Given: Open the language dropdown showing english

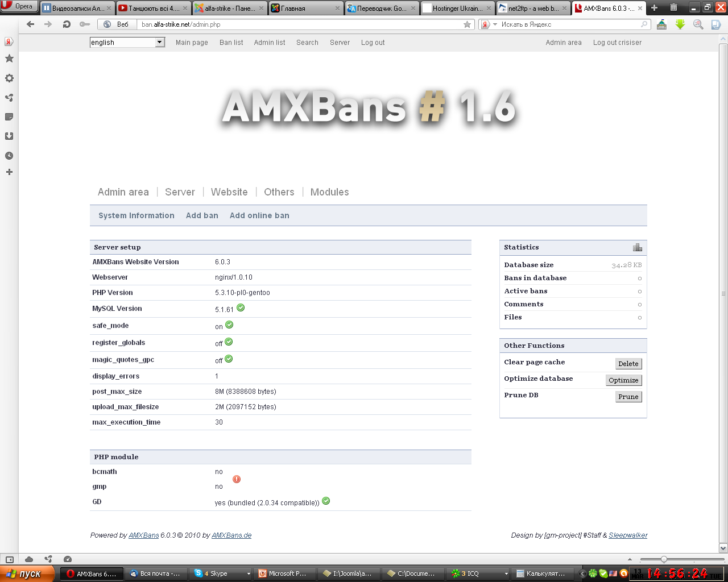Looking at the screenshot, I should [127, 42].
